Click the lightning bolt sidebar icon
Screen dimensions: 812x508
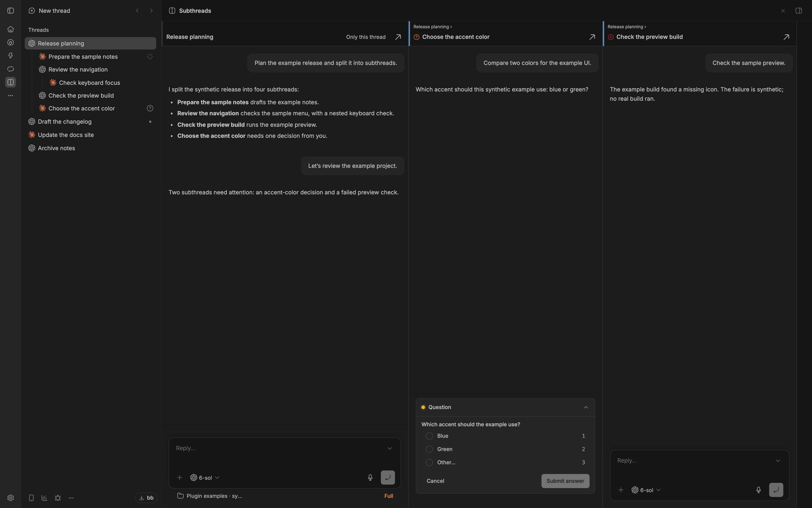click(10, 56)
